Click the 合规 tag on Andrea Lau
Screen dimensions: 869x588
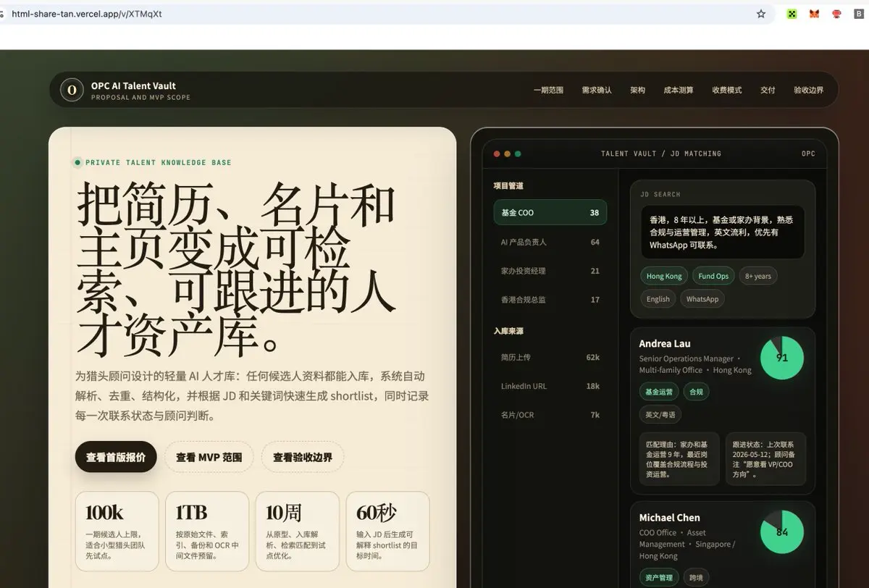click(697, 392)
